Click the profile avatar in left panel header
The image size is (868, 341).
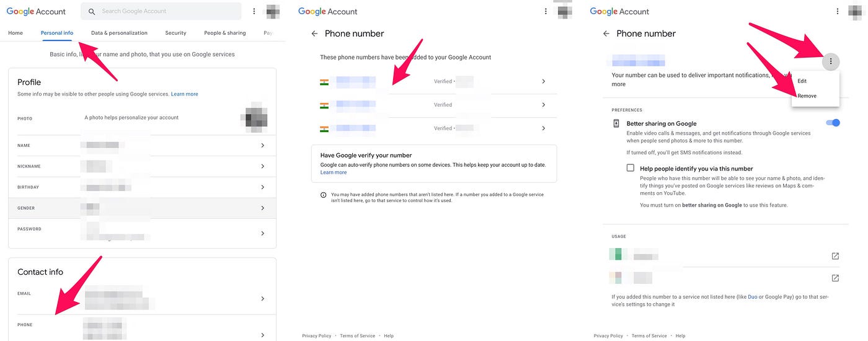pyautogui.click(x=272, y=12)
